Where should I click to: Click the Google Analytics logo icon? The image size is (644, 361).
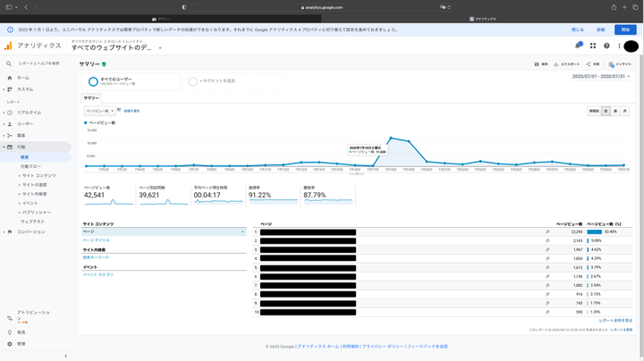click(8, 46)
